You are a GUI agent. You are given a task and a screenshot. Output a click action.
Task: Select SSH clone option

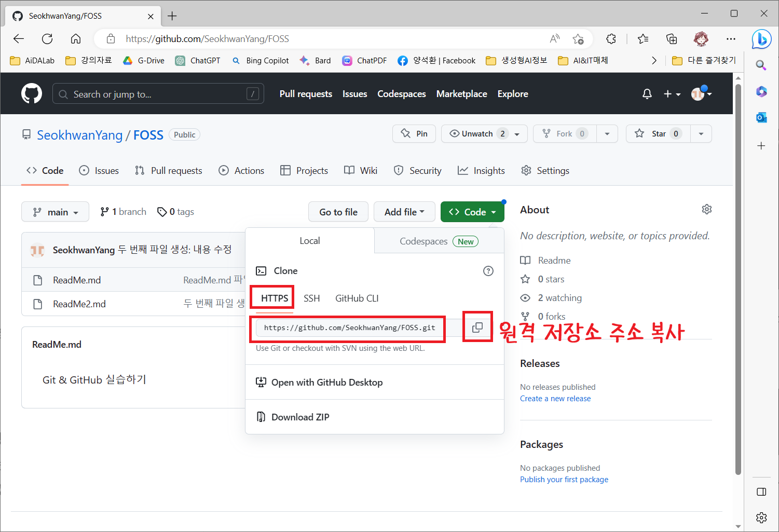(312, 298)
